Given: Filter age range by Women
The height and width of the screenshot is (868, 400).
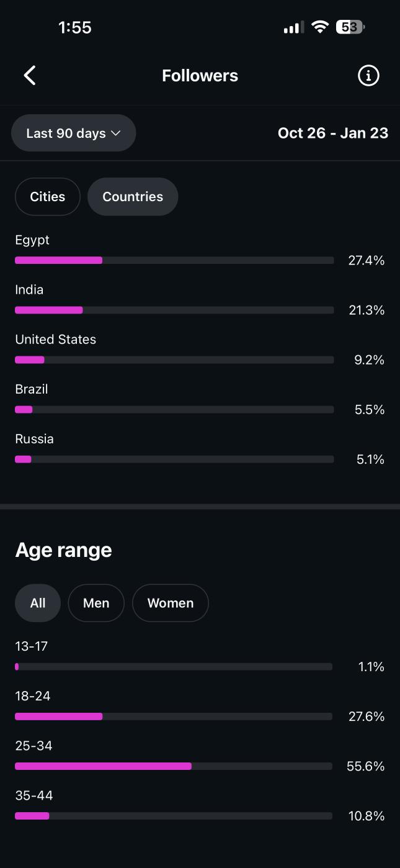Looking at the screenshot, I should click(x=171, y=603).
